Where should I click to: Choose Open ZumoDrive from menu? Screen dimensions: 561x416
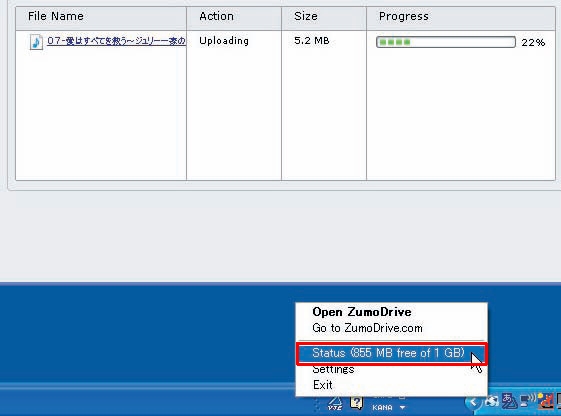(x=362, y=312)
